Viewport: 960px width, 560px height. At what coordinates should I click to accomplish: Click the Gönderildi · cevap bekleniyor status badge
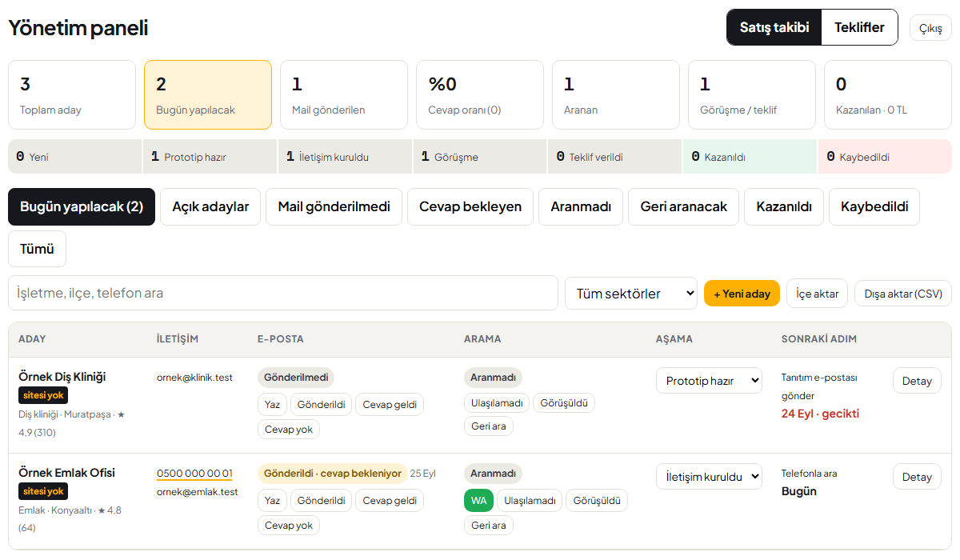[332, 474]
